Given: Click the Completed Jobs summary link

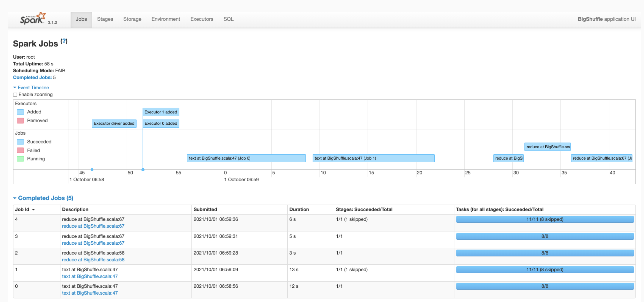Looking at the screenshot, I should (32, 77).
